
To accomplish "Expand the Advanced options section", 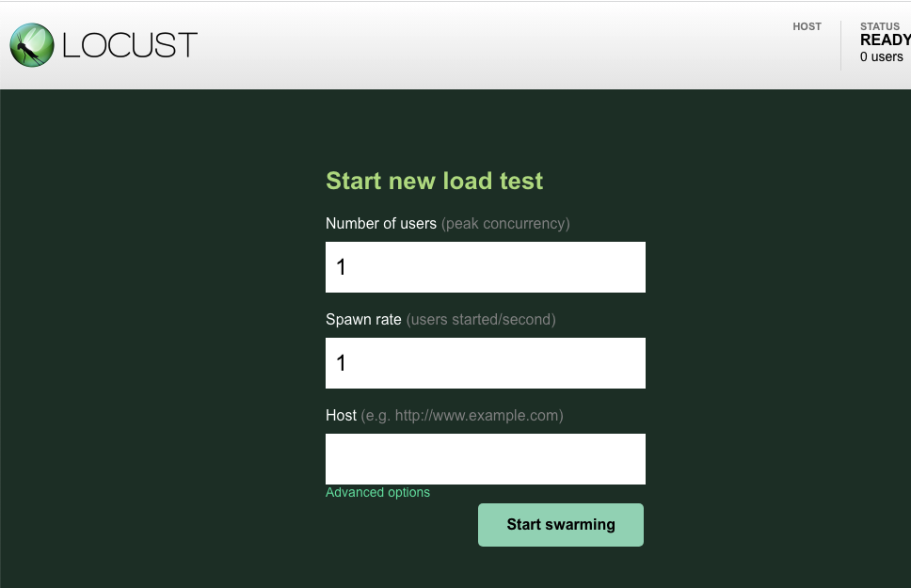I will [377, 492].
